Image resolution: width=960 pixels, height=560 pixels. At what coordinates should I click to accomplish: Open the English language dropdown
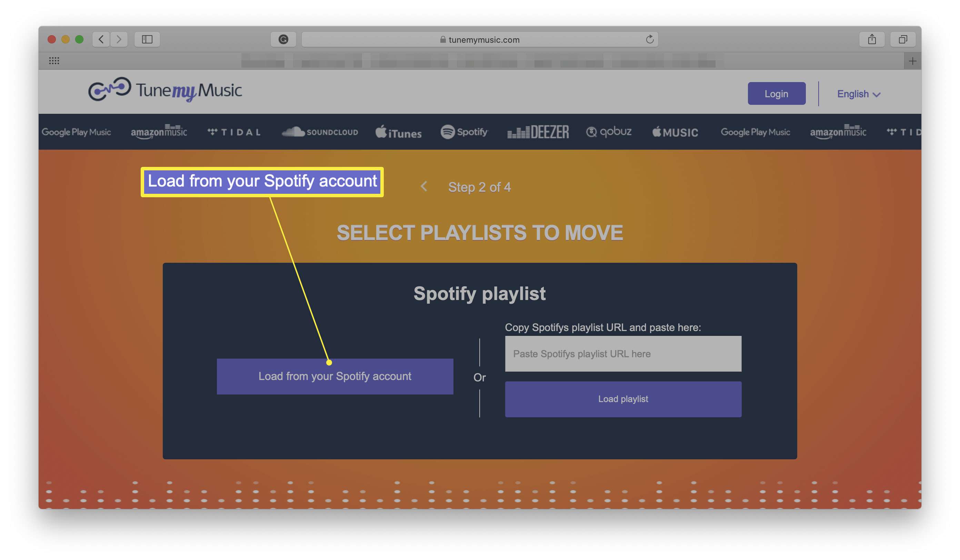(x=858, y=94)
